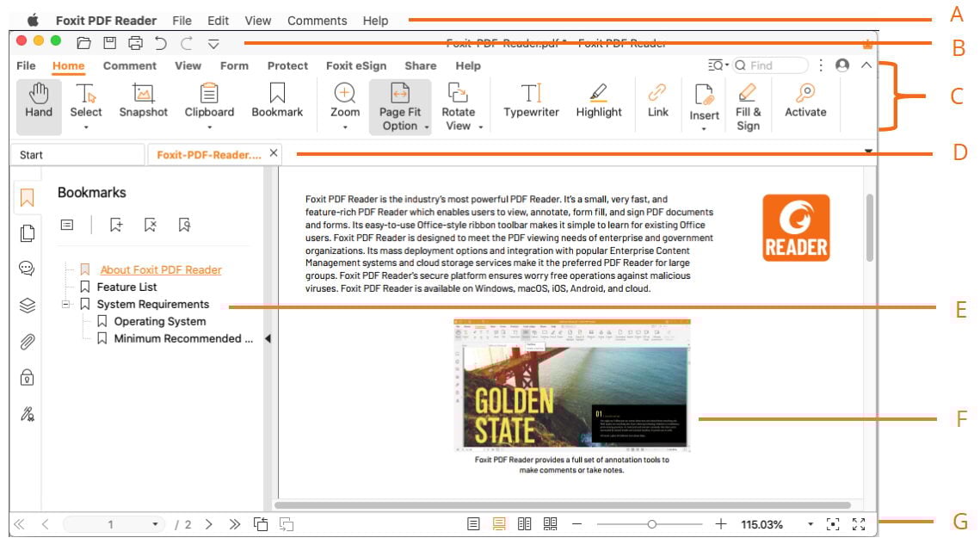The width and height of the screenshot is (980, 544).
Task: Insert a Link into the document
Action: 657,102
